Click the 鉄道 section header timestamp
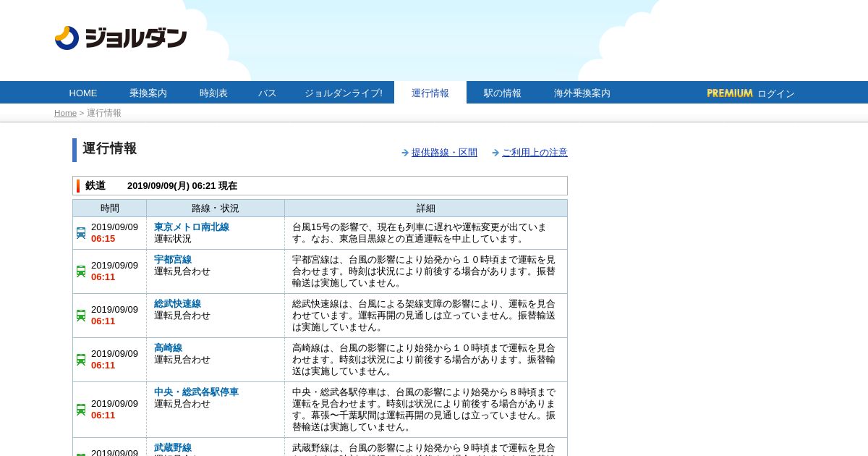This screenshot has width=868, height=456. coord(182,186)
